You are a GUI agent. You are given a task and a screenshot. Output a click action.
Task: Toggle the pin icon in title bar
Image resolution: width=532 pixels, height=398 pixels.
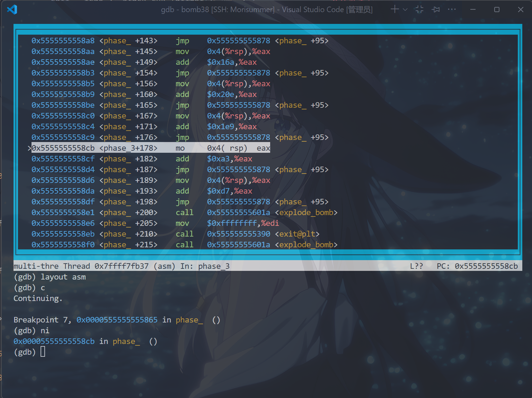[436, 9]
